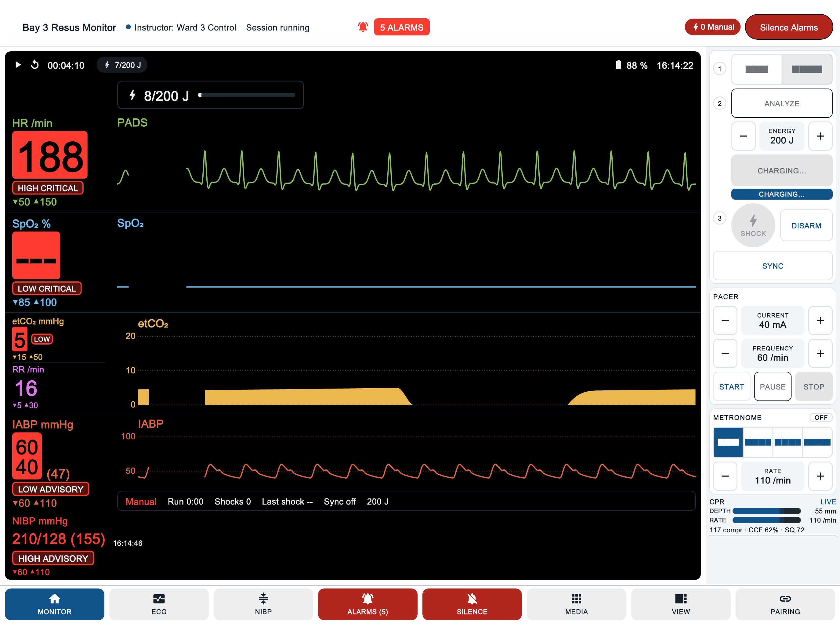Decrease defibrillator energy with the minus button
Screen dimensions: 840x630
point(743,136)
